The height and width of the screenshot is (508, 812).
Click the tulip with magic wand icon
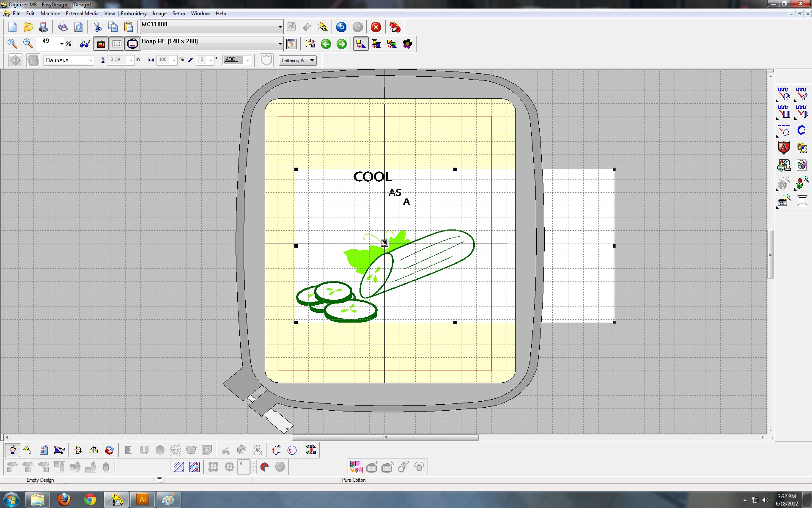(x=801, y=183)
